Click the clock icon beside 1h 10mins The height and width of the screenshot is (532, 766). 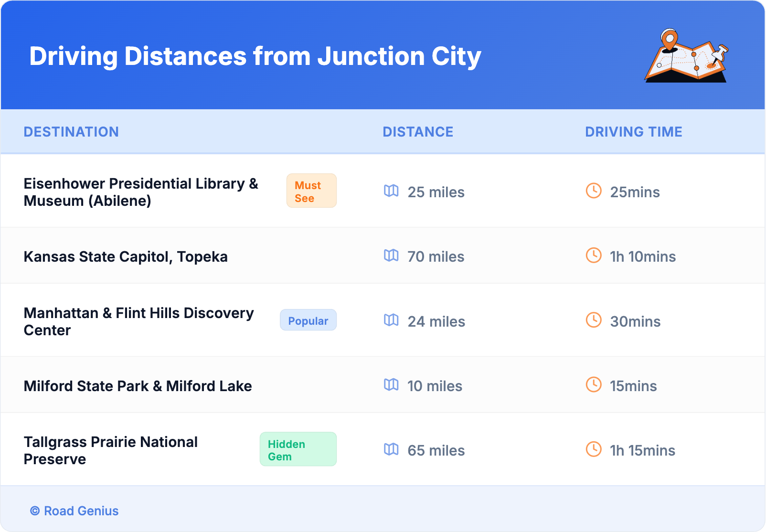pyautogui.click(x=594, y=255)
